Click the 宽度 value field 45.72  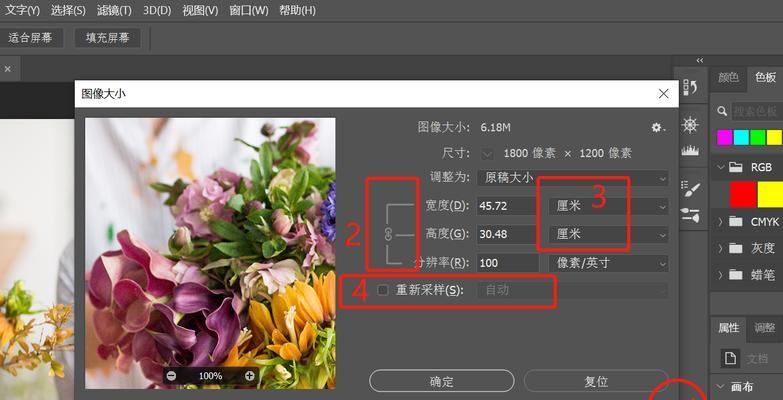[506, 206]
